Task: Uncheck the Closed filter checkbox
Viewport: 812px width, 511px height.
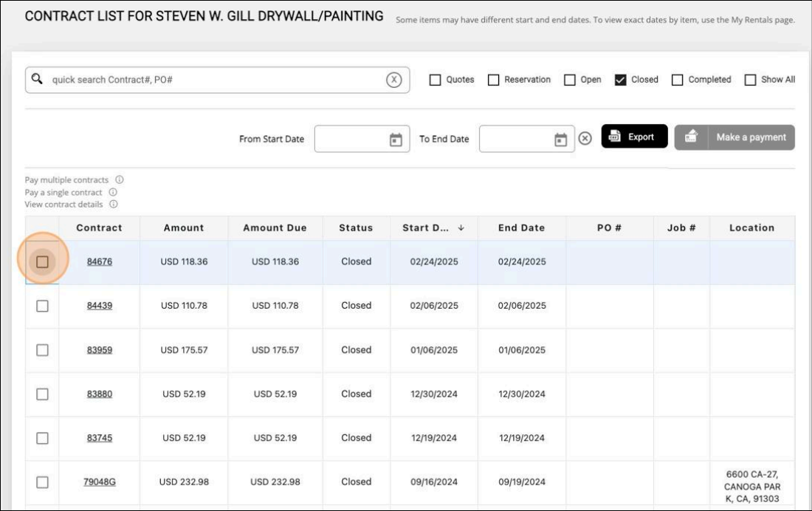Action: (620, 80)
